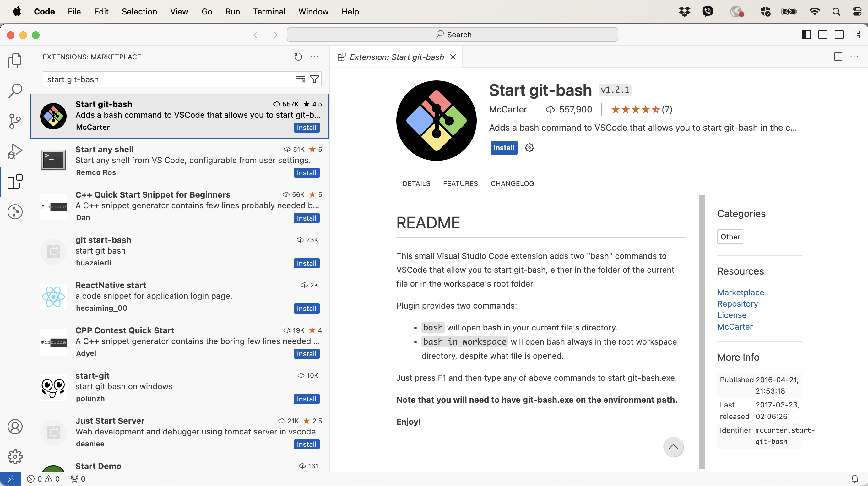Toggle the primary sidebar visibility
This screenshot has width=868, height=486.
point(806,34)
